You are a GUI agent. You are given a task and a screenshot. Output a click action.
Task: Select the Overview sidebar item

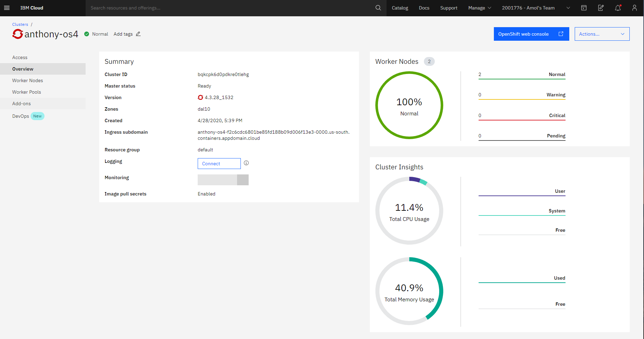pyautogui.click(x=43, y=69)
